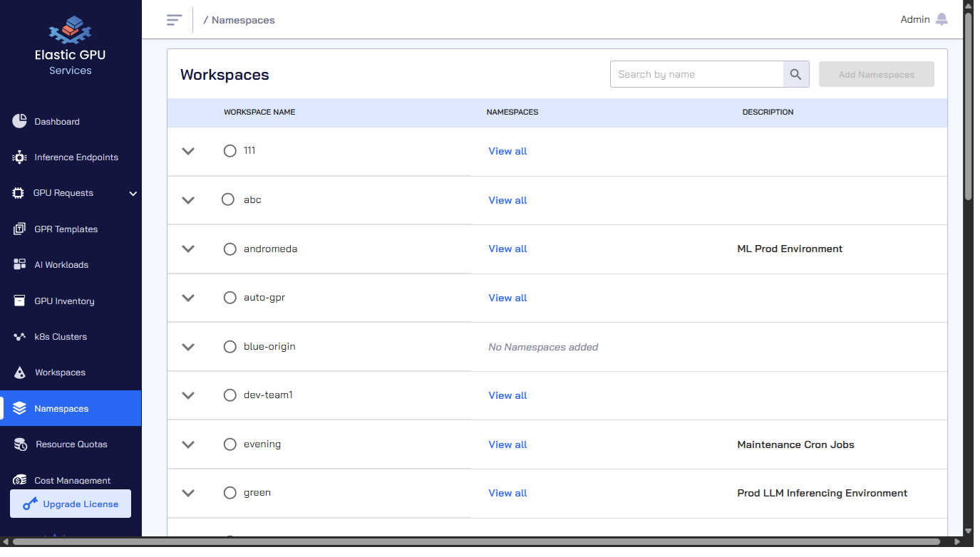This screenshot has width=980, height=557.
Task: Click the Resource Quotas icon
Action: coord(21,444)
